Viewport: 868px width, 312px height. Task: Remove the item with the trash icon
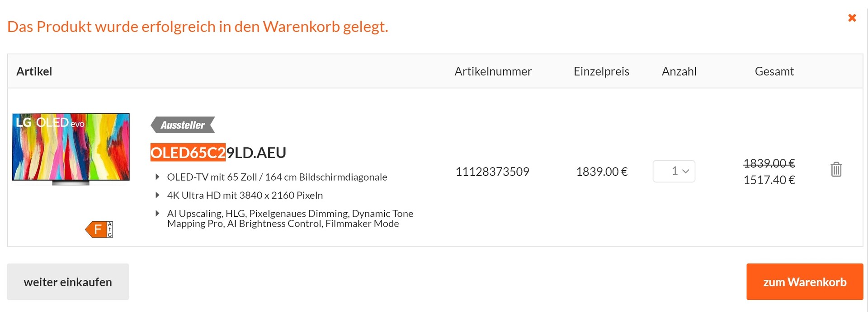[836, 170]
